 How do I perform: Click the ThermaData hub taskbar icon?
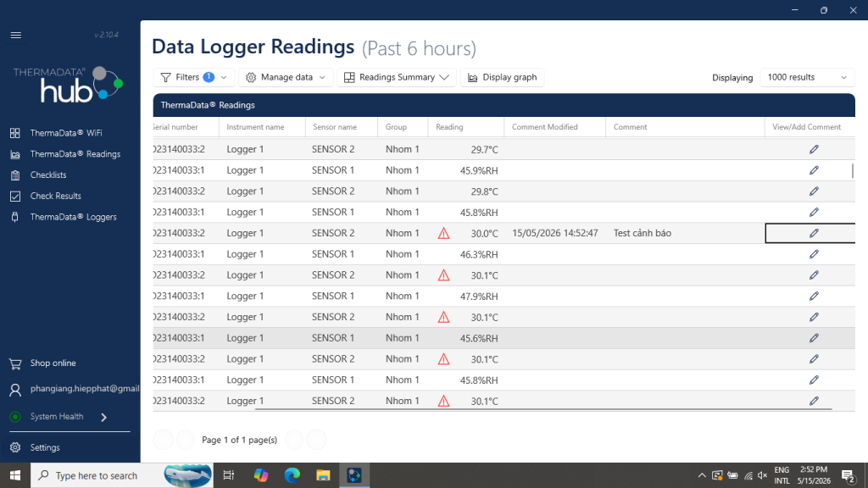354,475
